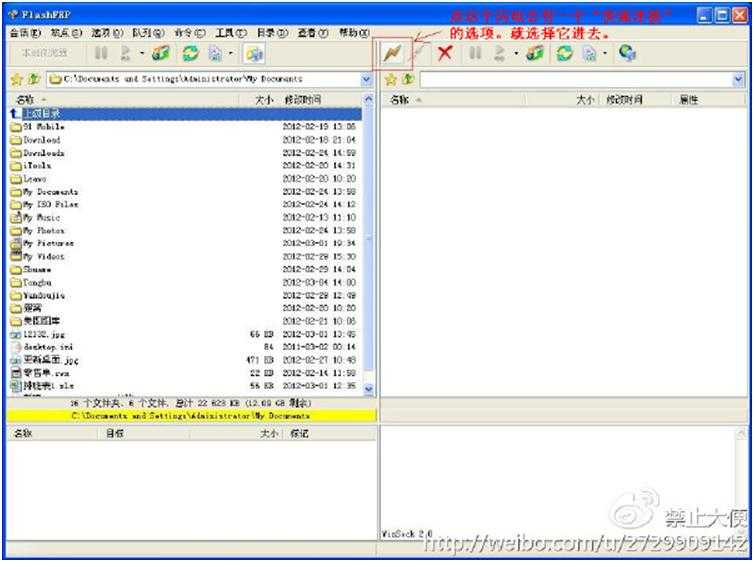
Task: Select the 'Downloads' folder row
Action: pos(186,153)
